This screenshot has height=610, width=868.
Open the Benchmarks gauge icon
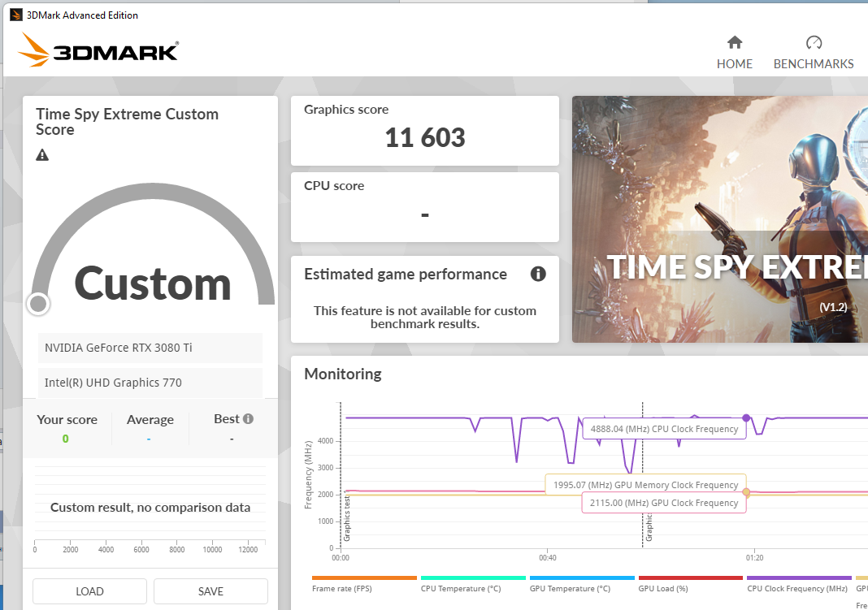tap(814, 42)
